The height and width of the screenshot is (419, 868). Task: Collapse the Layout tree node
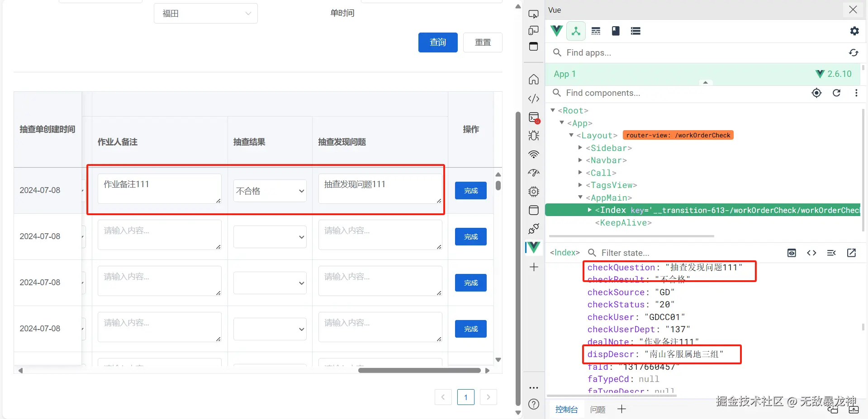(x=571, y=135)
